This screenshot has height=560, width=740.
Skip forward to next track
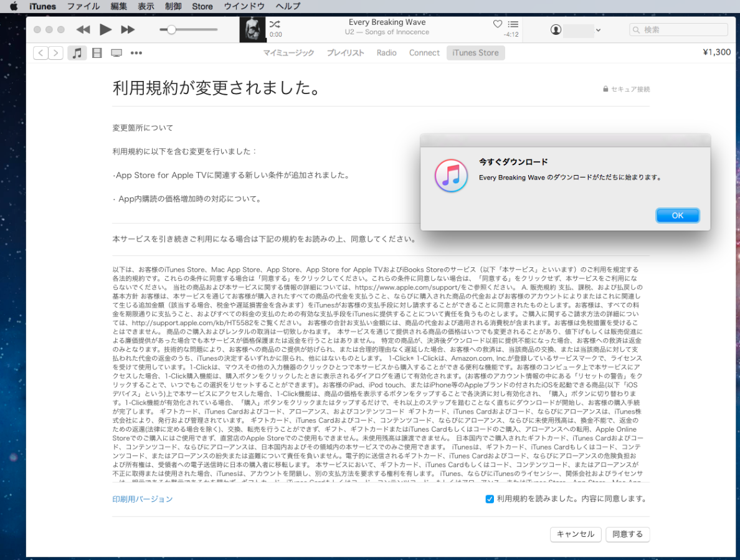[128, 30]
